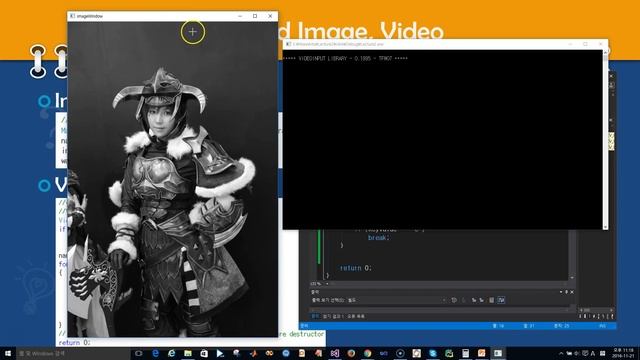The image size is (640, 360).
Task: Switch to Visual Studio via taskbar icon
Action: coord(335,353)
